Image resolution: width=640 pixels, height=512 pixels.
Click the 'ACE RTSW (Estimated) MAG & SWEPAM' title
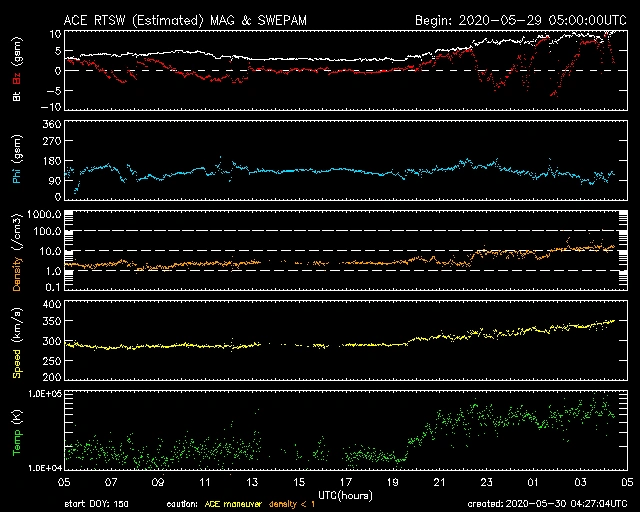(x=185, y=20)
